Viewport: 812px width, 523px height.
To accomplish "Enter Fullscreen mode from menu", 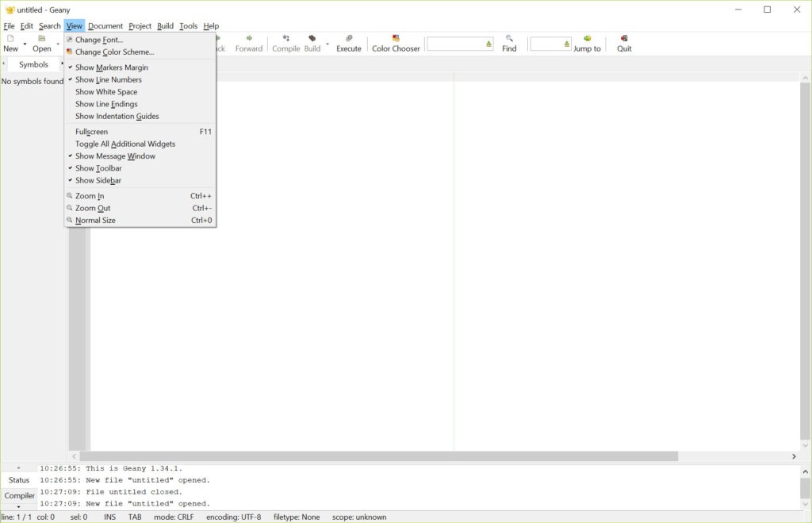I will pyautogui.click(x=140, y=132).
